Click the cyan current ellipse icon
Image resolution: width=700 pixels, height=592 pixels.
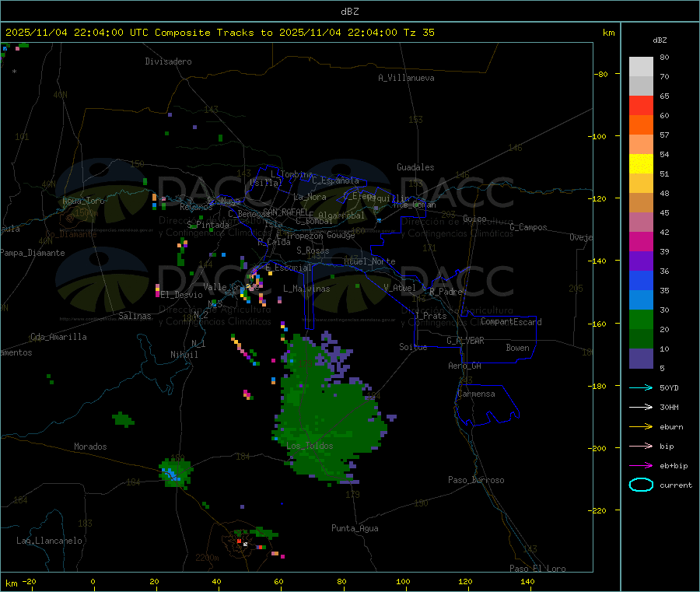[641, 485]
